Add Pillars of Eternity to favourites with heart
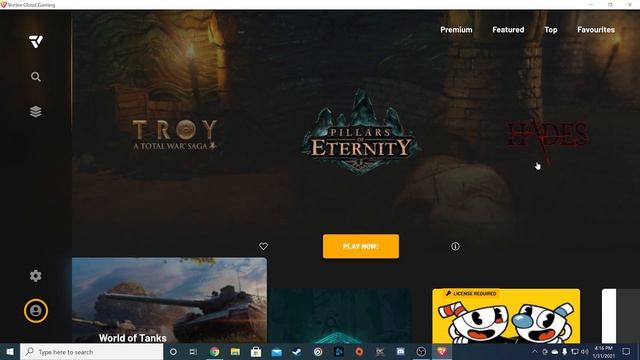The width and height of the screenshot is (640, 360). pos(263,246)
